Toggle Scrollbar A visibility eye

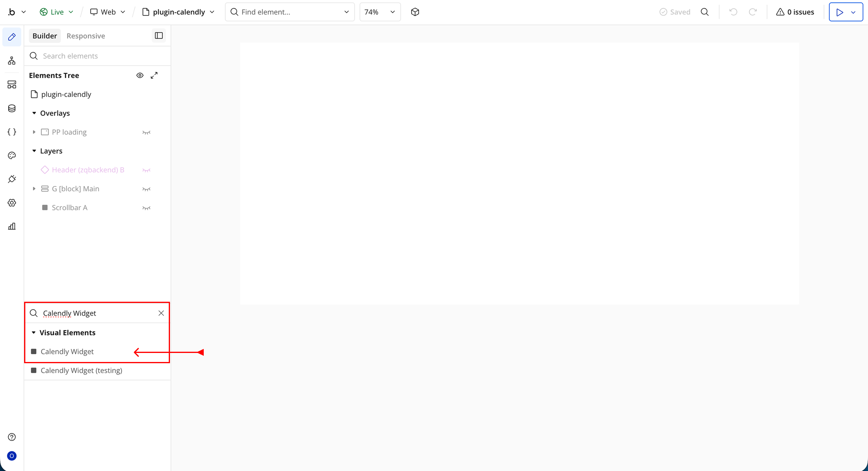[146, 208]
